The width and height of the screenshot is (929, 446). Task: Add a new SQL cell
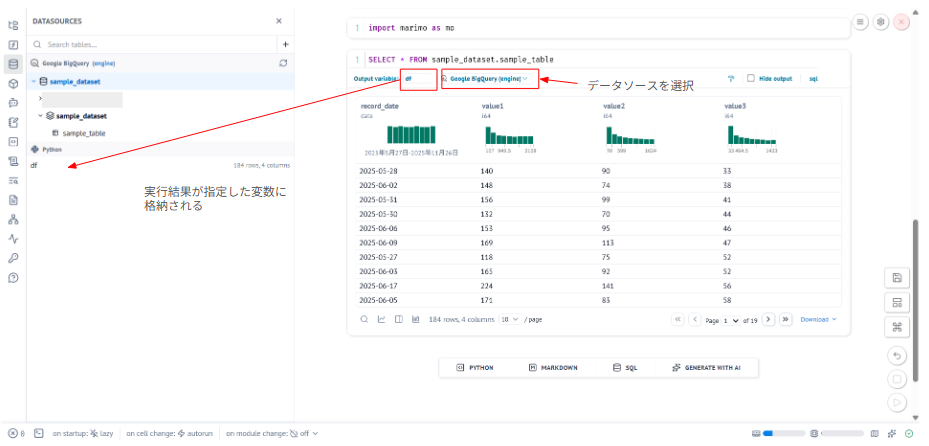click(625, 368)
